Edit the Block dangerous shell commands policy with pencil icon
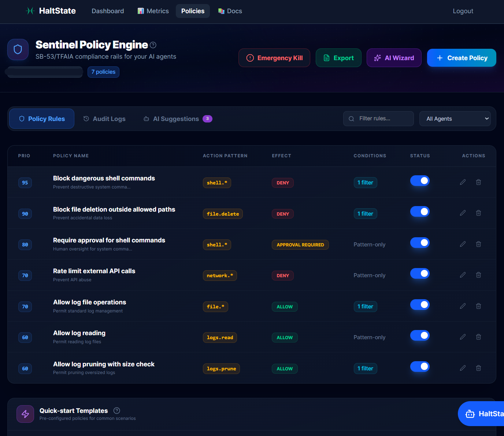 (x=463, y=182)
